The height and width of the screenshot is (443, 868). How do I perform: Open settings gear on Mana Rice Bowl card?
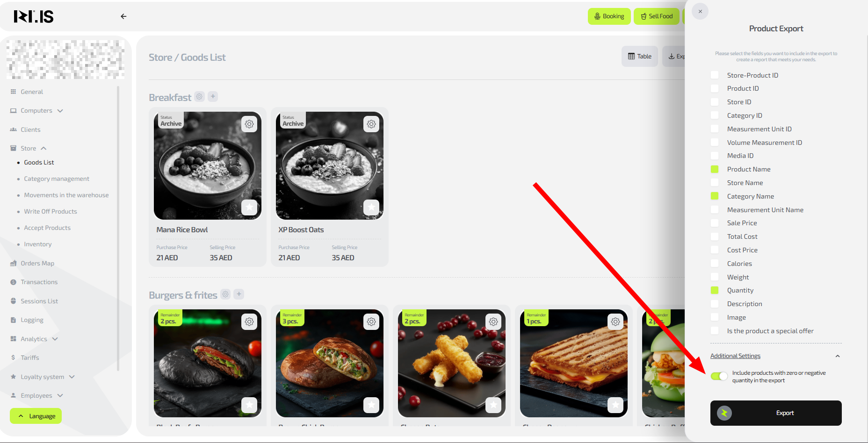coord(249,124)
